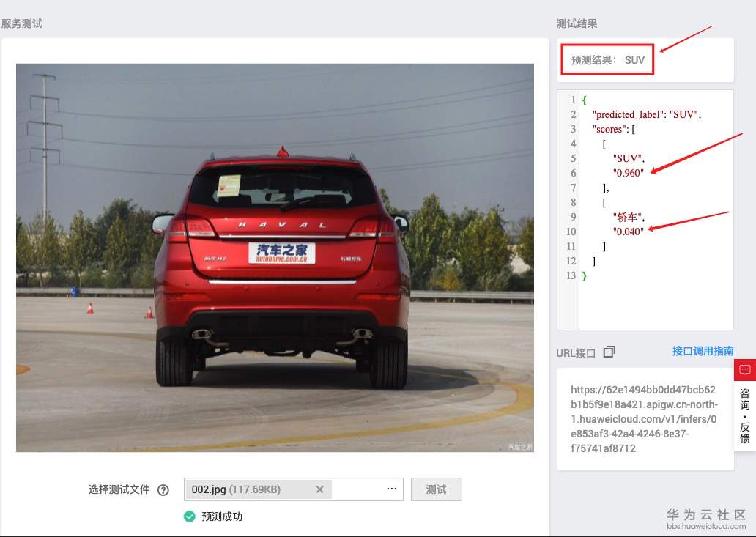The width and height of the screenshot is (756, 537).
Task: Click the 咨询·反馈 side tab text
Action: pyautogui.click(x=745, y=415)
